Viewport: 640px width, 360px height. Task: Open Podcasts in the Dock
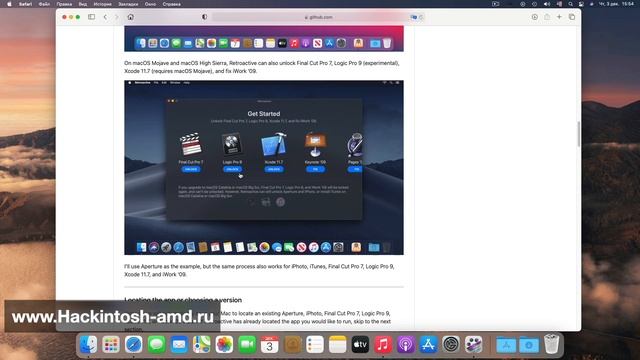point(406,344)
